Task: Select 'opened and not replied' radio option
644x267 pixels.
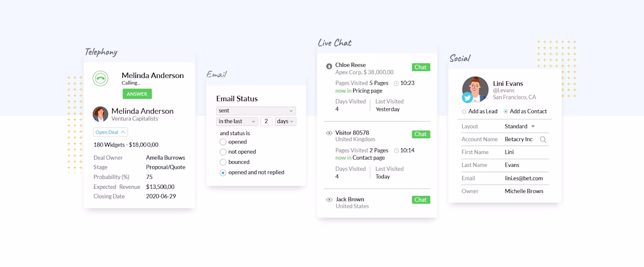Action: (223, 172)
